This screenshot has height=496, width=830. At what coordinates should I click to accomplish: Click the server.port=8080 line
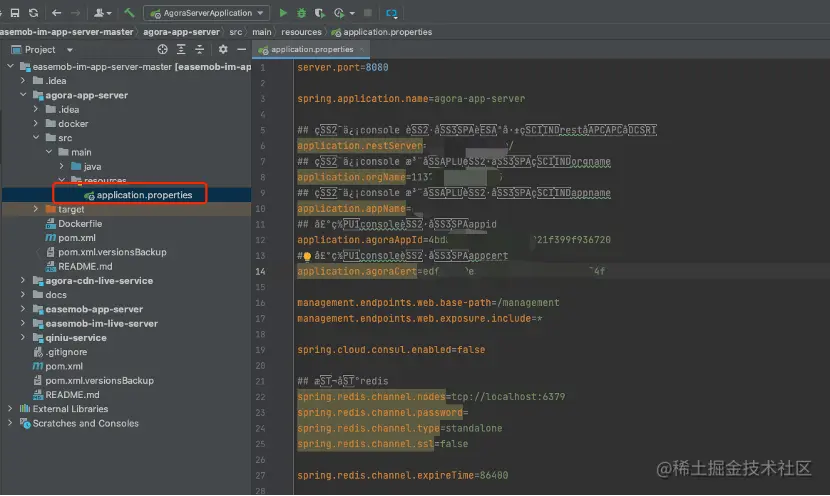[342, 67]
